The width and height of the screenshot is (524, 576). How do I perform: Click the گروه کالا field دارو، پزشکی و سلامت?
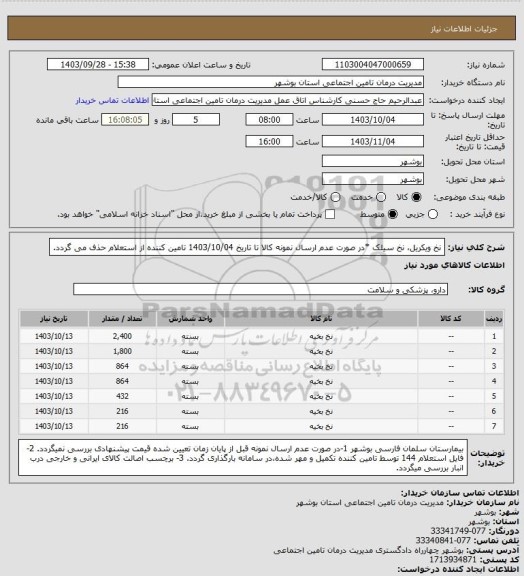pos(261,289)
